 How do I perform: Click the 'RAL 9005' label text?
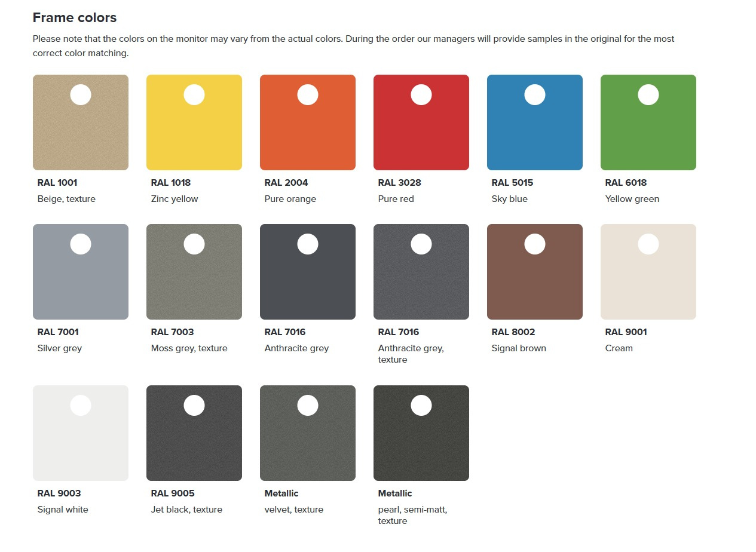coord(173,493)
